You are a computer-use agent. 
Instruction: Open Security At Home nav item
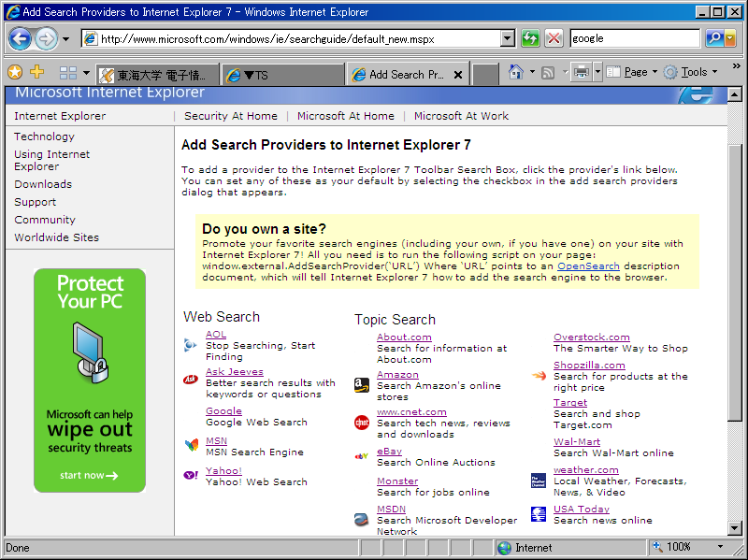(231, 116)
